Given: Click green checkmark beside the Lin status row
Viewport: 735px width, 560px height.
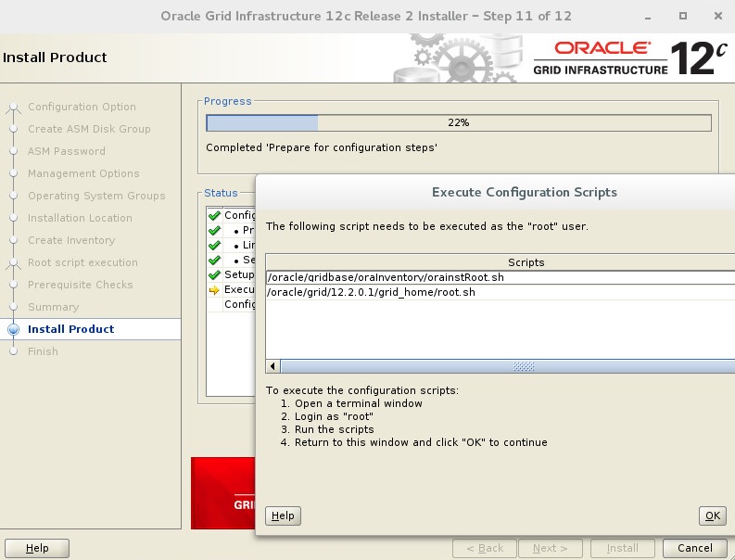Looking at the screenshot, I should 214,246.
